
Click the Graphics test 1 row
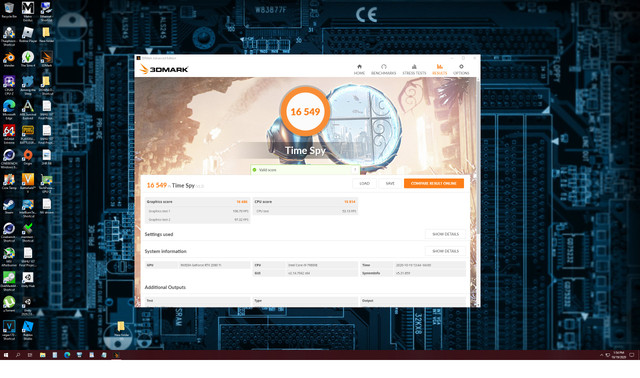click(197, 211)
